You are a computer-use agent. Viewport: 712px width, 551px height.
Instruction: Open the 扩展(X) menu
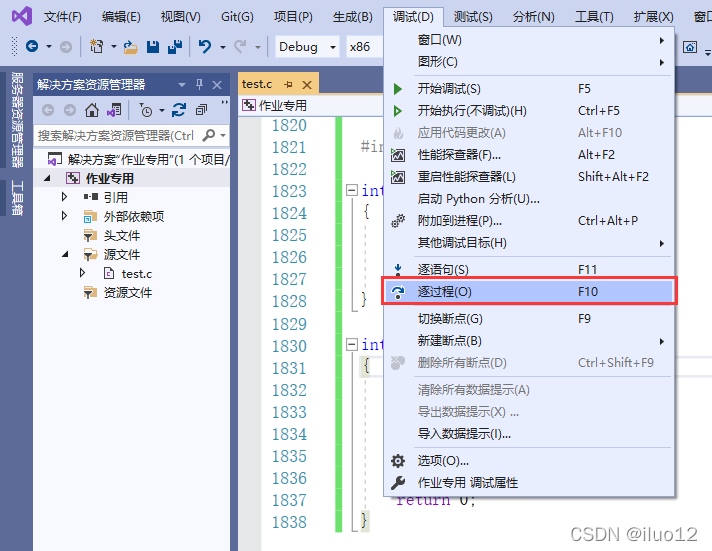coord(653,17)
